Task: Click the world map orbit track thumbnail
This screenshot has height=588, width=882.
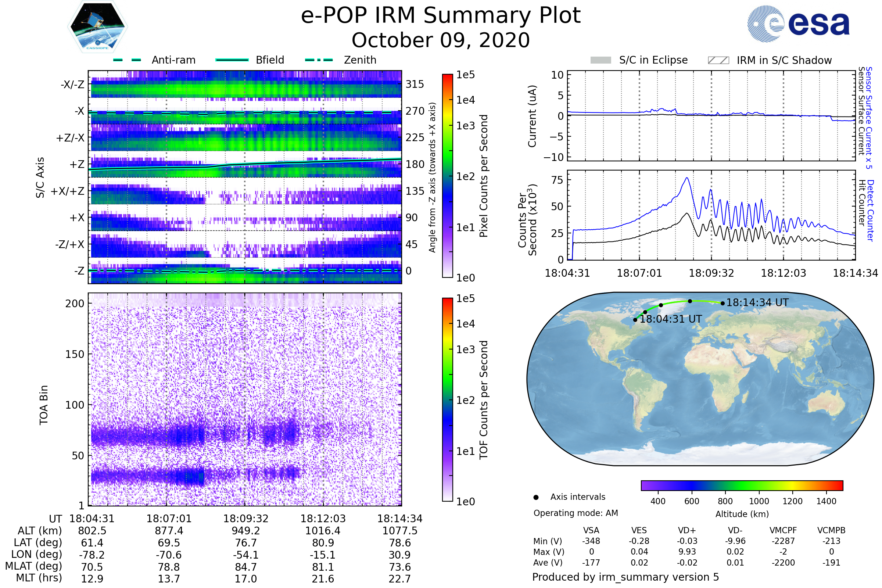Action: click(700, 379)
